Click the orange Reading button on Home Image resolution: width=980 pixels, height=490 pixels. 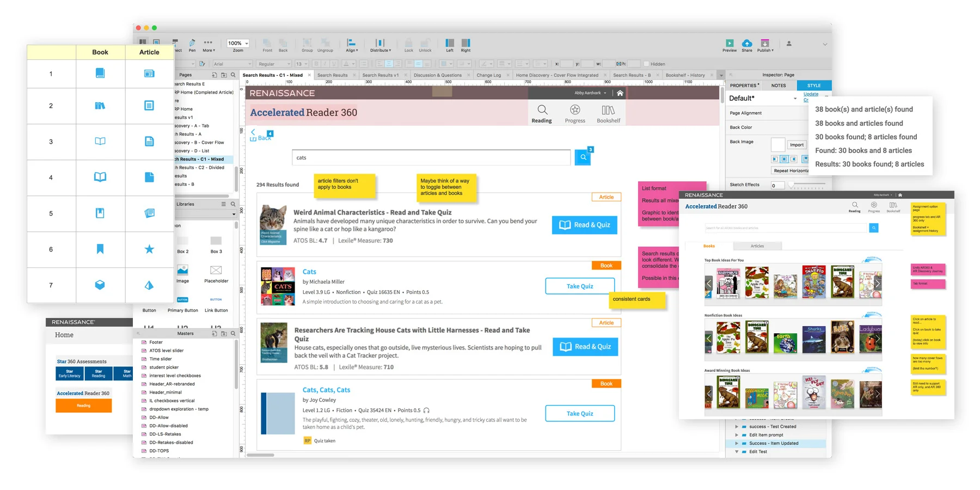(x=83, y=406)
